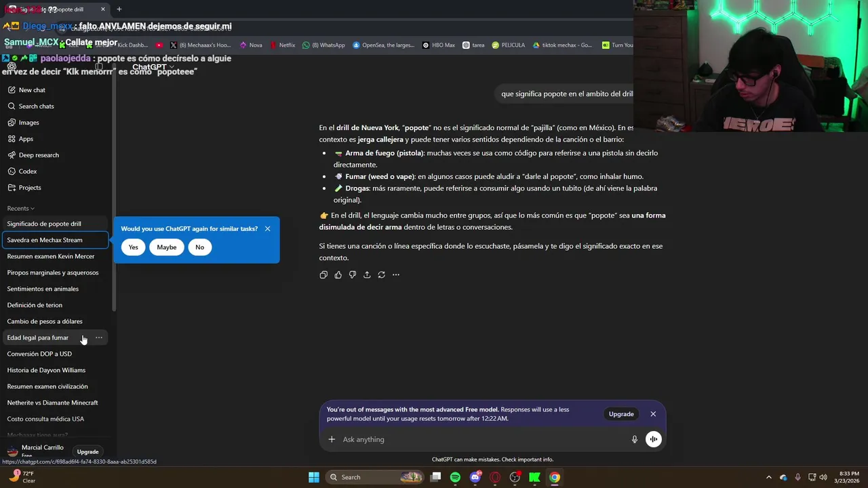Open the HBO Max bookmark

tap(439, 45)
